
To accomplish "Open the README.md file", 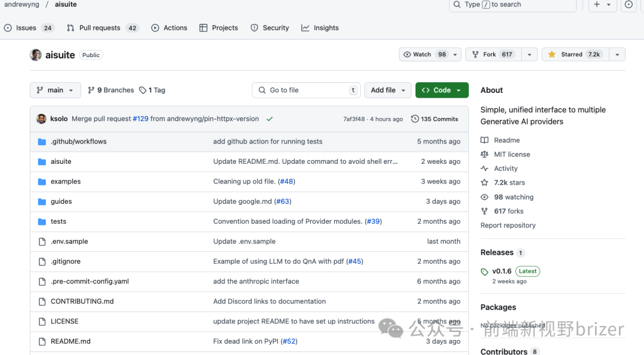I will pyautogui.click(x=70, y=341).
